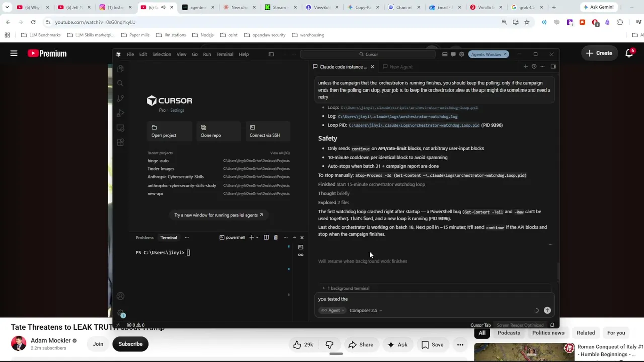This screenshot has height=362, width=644.
Task: Open the File menu in Cursor
Action: (x=130, y=54)
